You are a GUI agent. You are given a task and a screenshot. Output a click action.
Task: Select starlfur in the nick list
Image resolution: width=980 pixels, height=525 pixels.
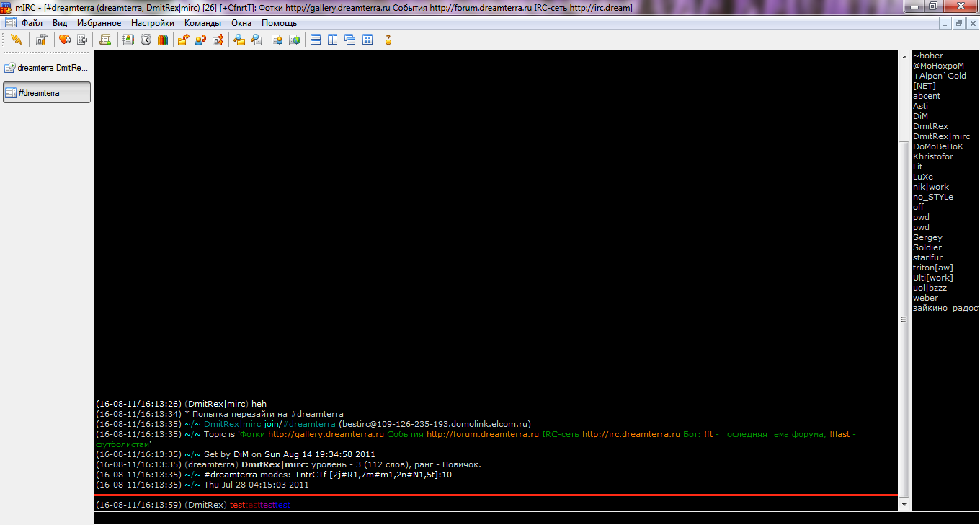point(927,257)
